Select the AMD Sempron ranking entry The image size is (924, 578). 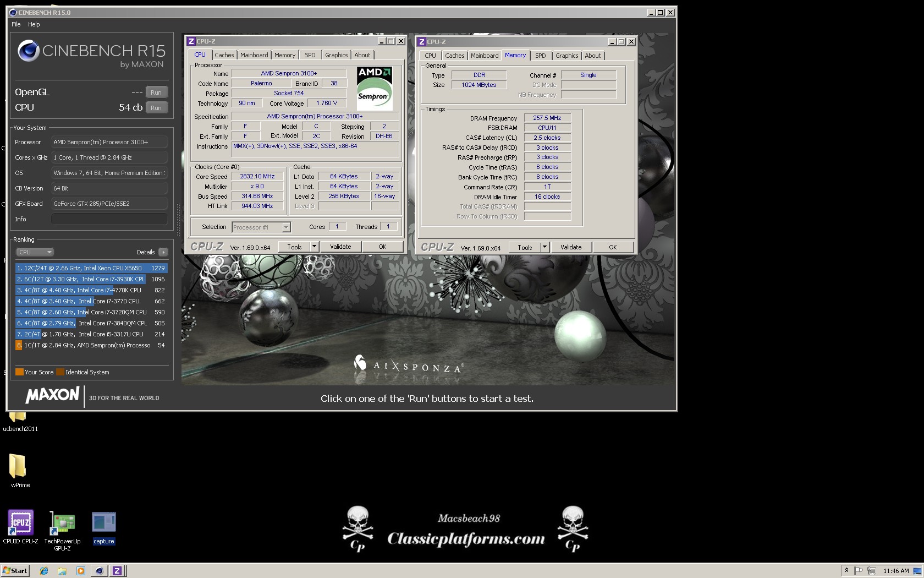(91, 345)
